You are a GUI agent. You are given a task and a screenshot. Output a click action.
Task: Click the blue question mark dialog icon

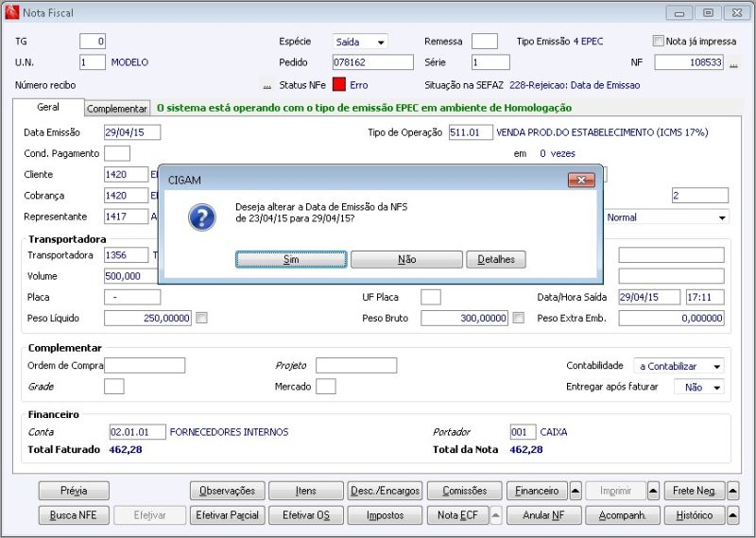(x=202, y=217)
